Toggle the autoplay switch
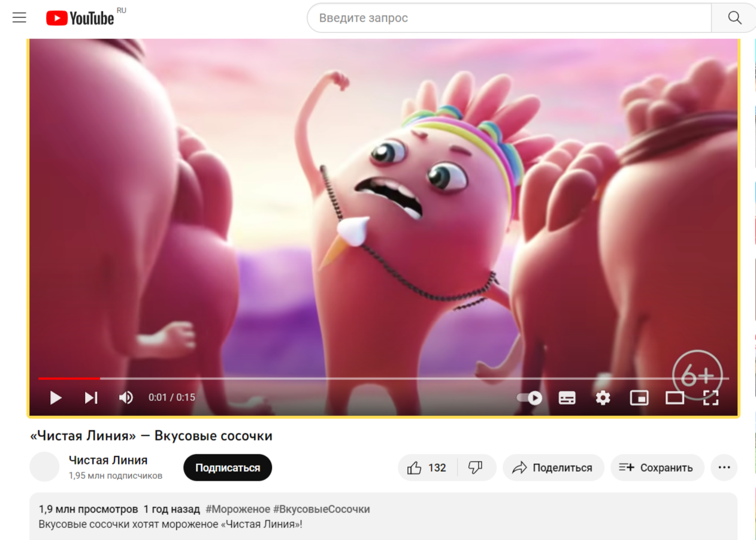Screen dimensions: 756x540 [530, 397]
